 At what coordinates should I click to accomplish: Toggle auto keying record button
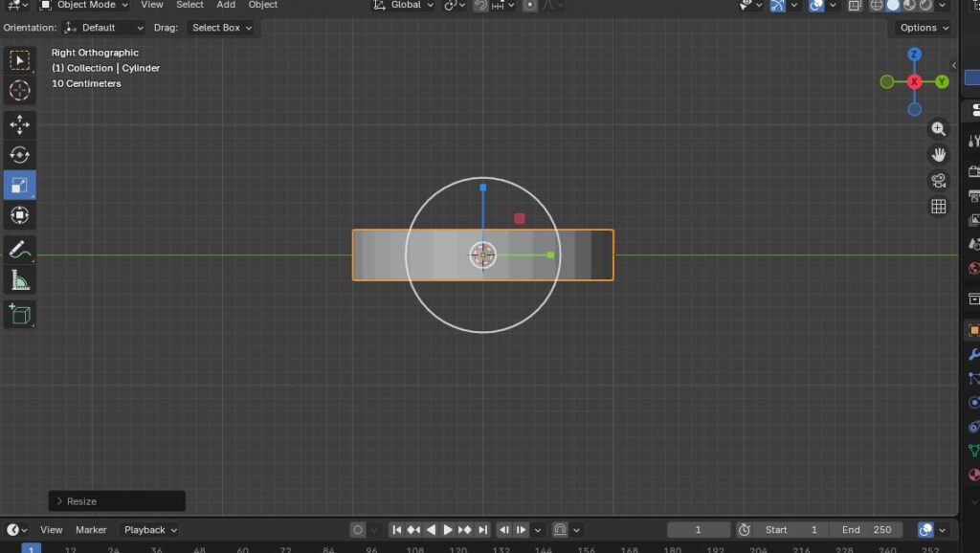click(358, 530)
